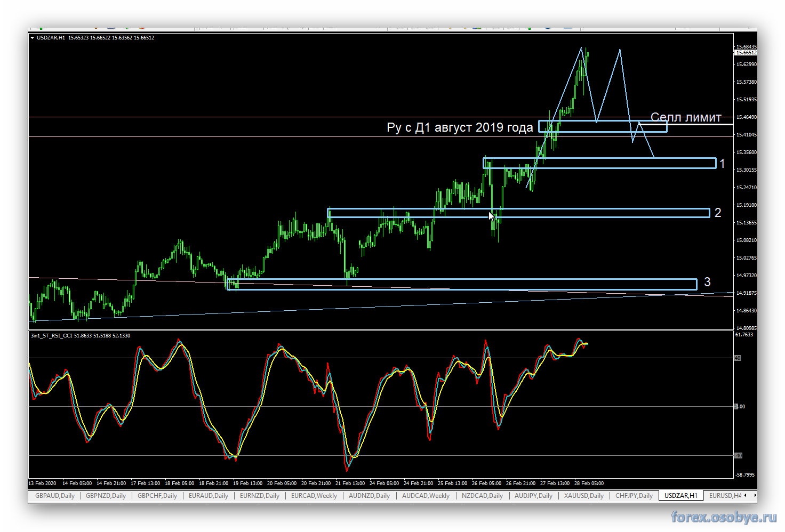Click the 17 Feb 13:00 time label
The image size is (785, 532).
pos(145,483)
